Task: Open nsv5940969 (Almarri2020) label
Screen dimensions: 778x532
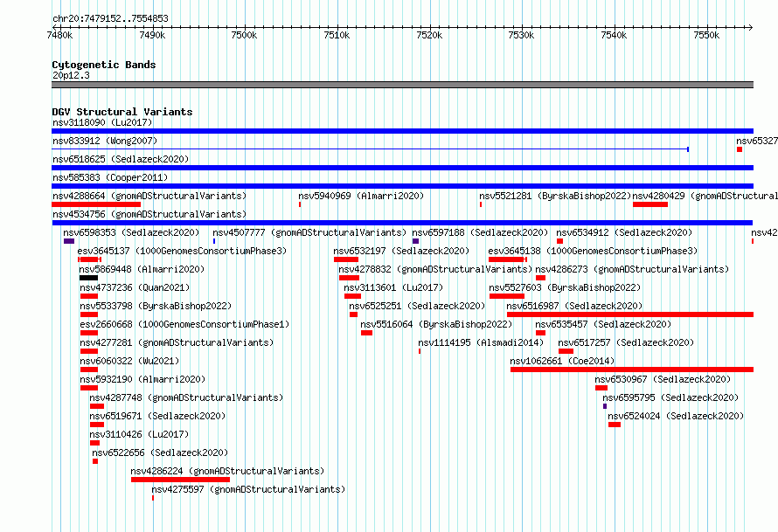Action: coord(361,196)
